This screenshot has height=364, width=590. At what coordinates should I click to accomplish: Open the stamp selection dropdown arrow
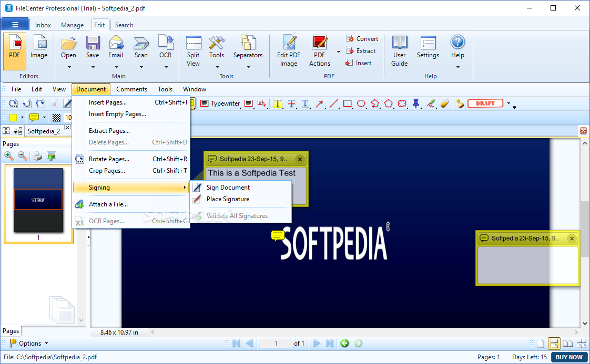click(x=508, y=103)
